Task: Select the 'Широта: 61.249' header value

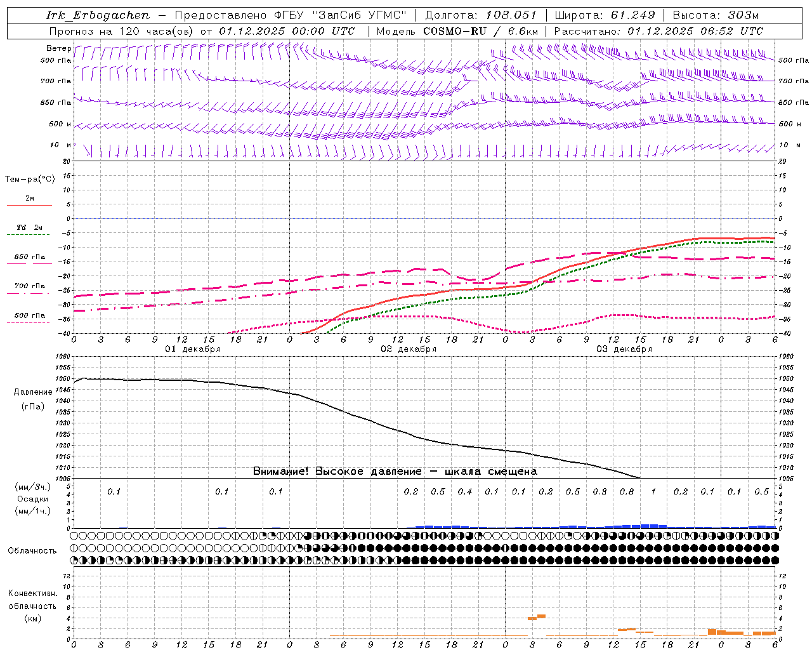Action: 605,15
